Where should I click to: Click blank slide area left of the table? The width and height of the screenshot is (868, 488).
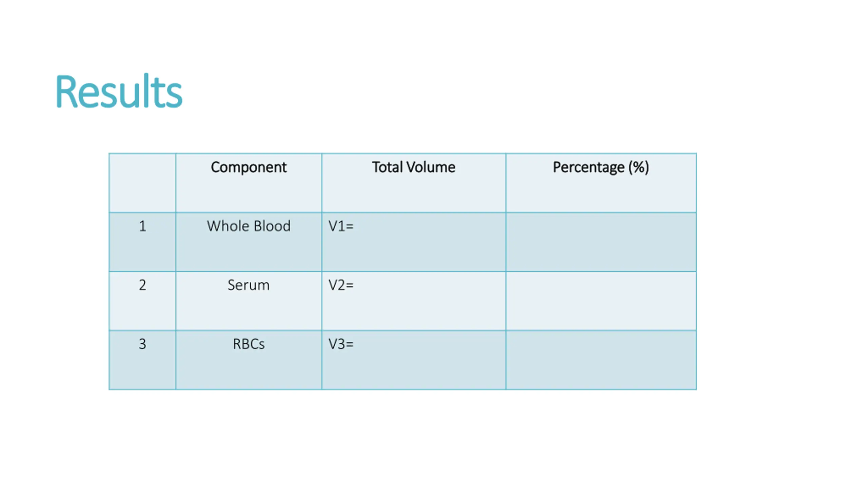[x=54, y=271]
